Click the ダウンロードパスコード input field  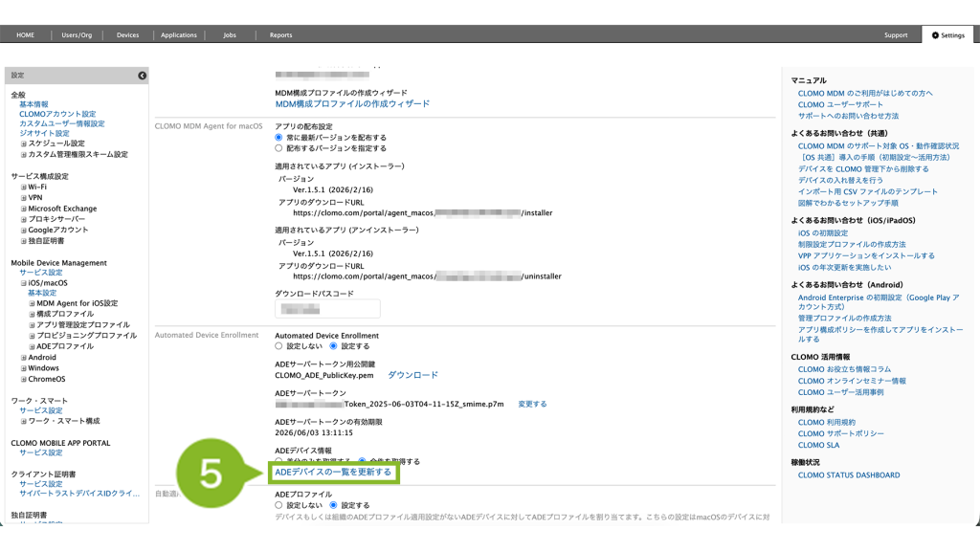point(327,309)
